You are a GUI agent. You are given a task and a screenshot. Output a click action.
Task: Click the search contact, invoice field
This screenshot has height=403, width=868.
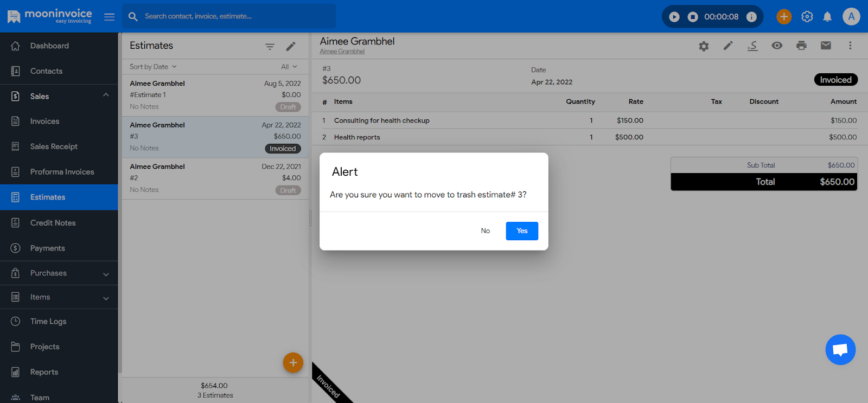[x=229, y=16]
